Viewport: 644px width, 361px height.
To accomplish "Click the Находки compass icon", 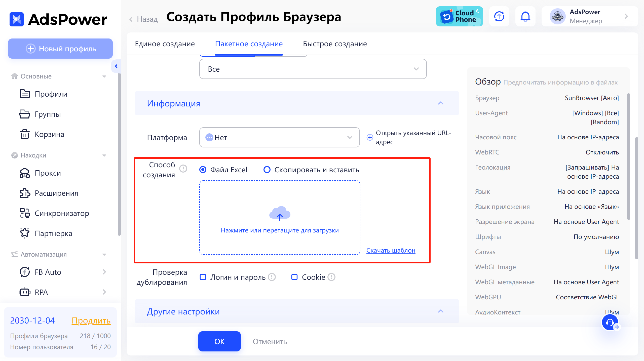I will [15, 155].
